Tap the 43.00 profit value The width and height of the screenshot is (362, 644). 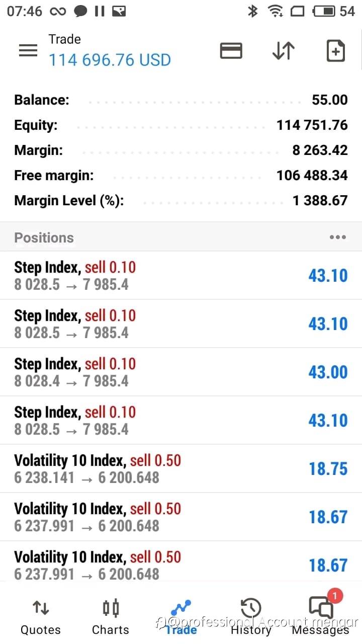coord(328,372)
